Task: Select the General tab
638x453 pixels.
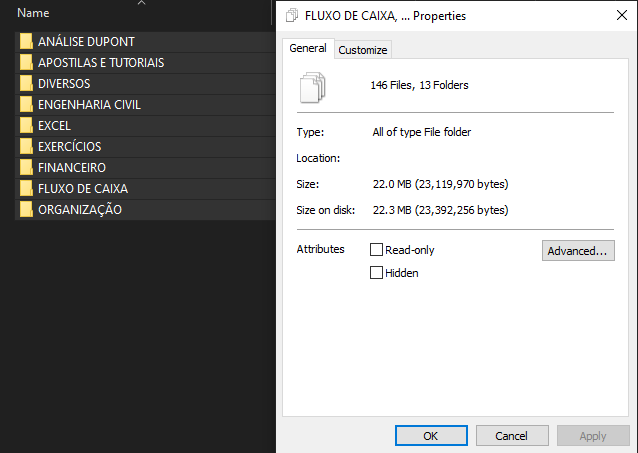Action: (308, 48)
